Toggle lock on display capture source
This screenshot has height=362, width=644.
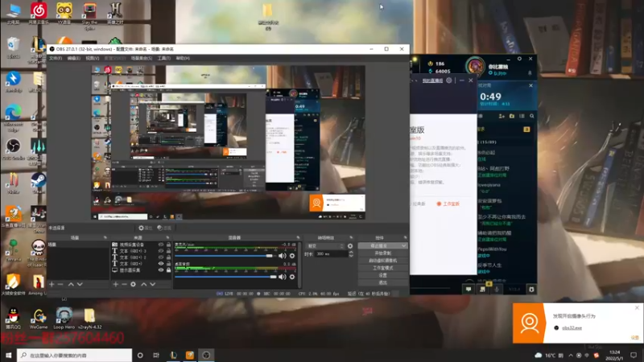(x=168, y=270)
